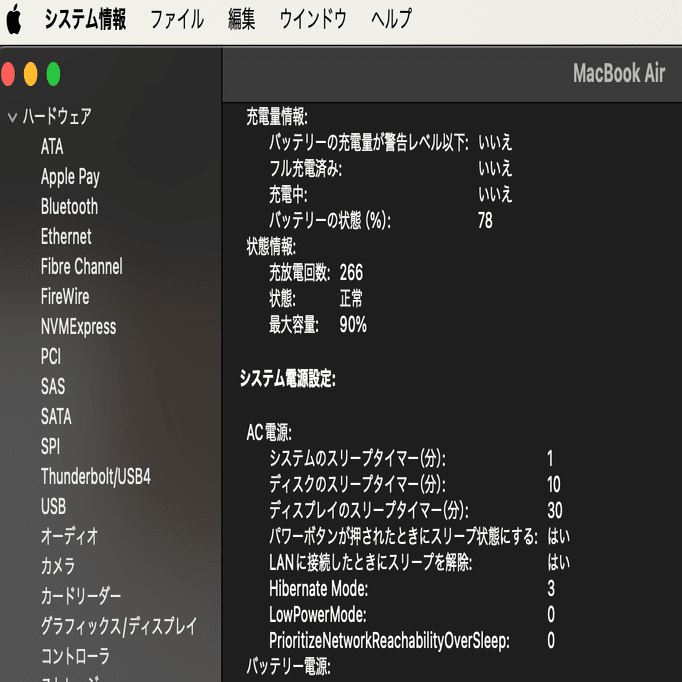Click the AC電源 heading

pos(269,432)
